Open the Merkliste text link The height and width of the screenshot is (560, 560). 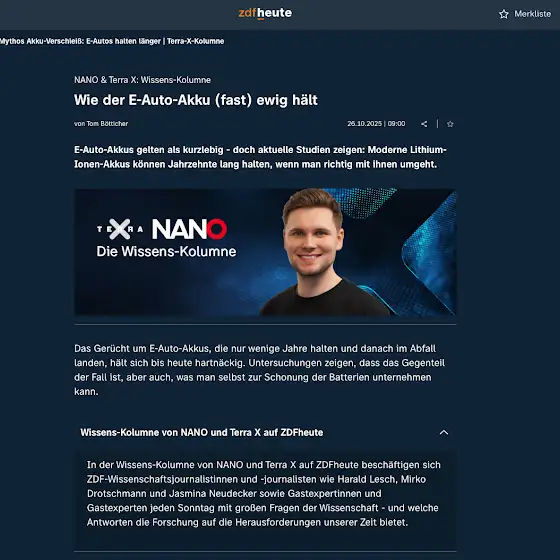tap(532, 14)
